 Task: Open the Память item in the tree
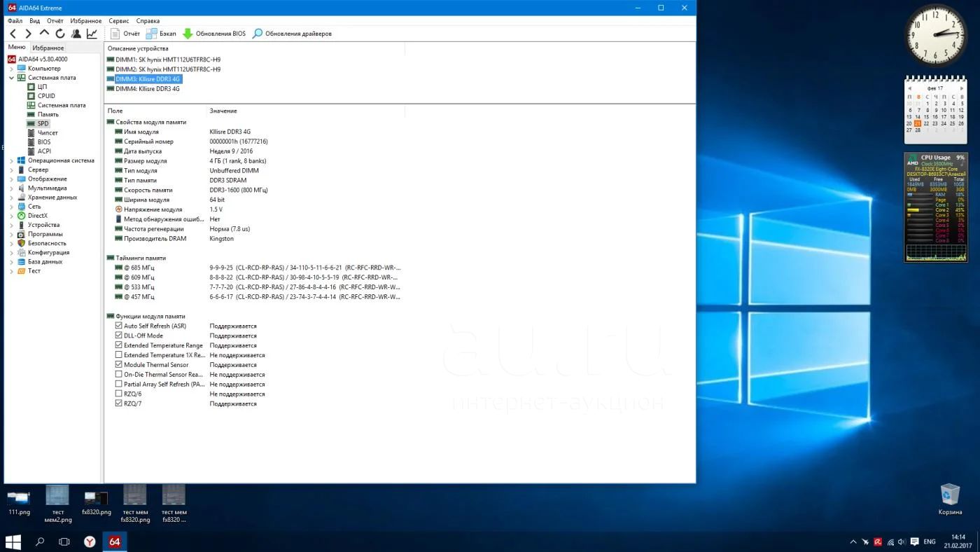48,114
